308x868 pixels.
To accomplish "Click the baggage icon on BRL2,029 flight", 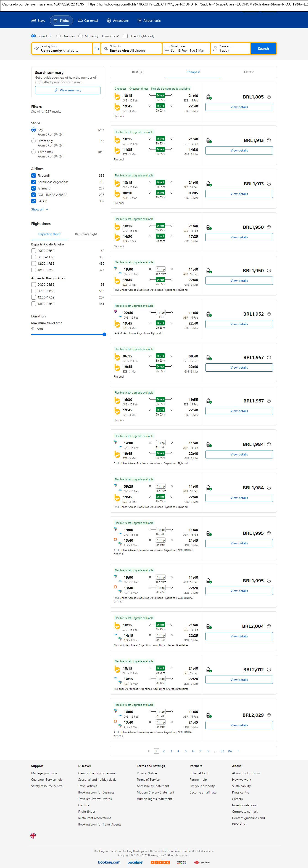I will pyautogui.click(x=209, y=715).
